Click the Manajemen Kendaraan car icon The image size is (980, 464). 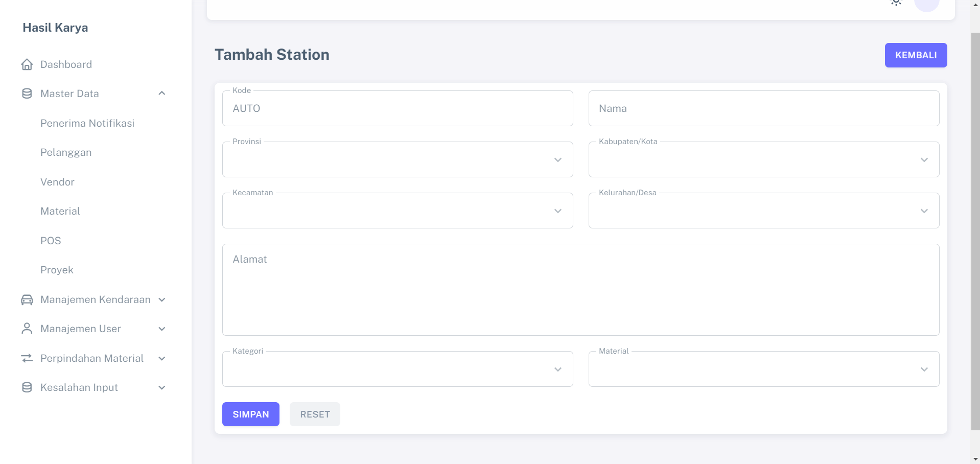click(x=27, y=299)
